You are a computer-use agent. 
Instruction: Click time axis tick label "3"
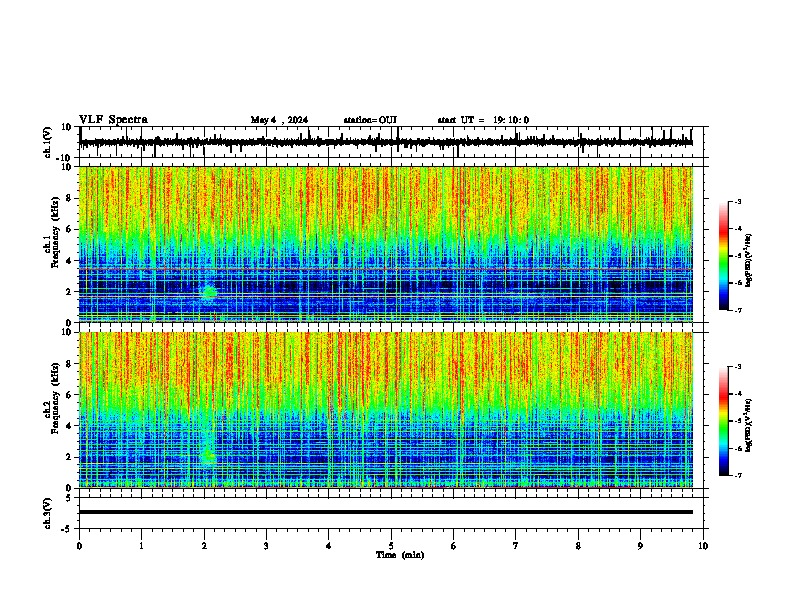click(266, 546)
